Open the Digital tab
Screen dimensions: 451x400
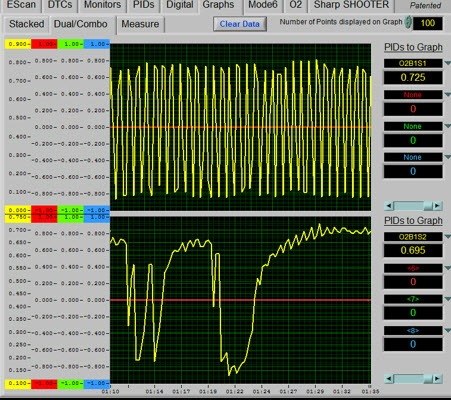(x=180, y=5)
